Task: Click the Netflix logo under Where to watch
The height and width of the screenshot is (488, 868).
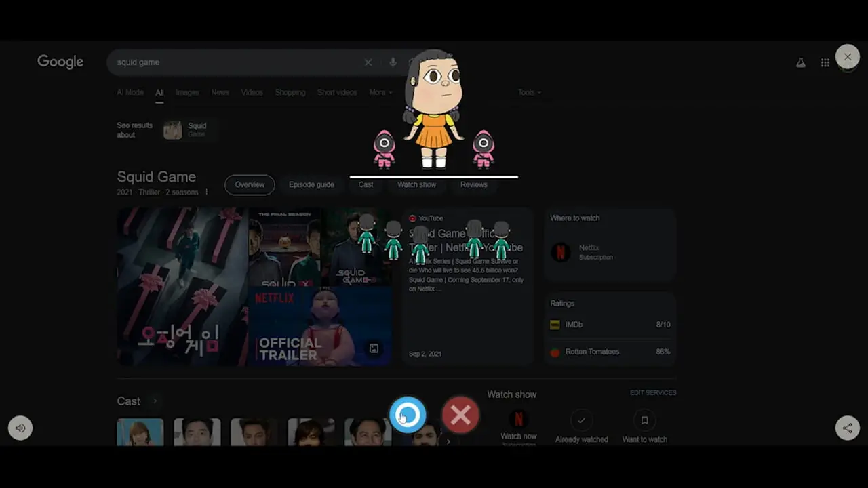Action: point(560,252)
